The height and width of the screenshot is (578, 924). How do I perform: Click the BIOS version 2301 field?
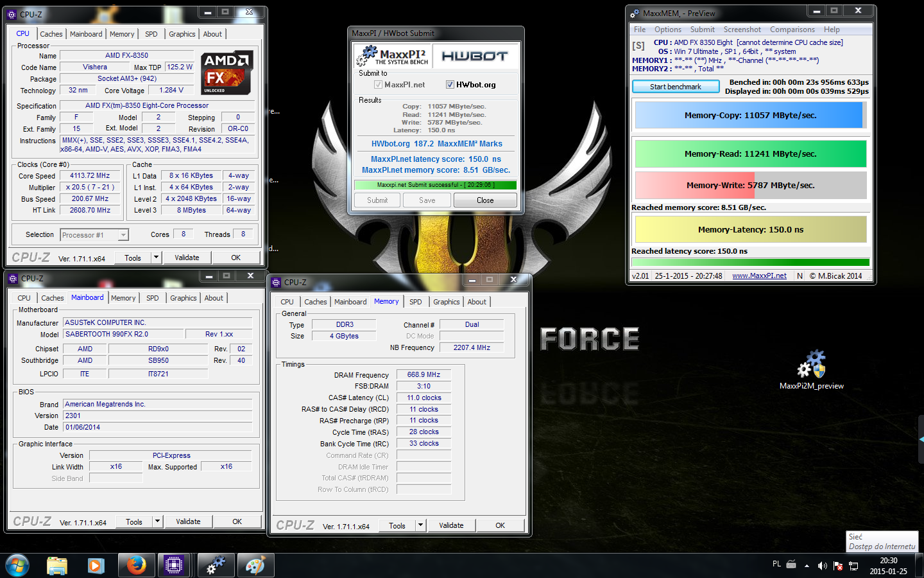pyautogui.click(x=158, y=416)
